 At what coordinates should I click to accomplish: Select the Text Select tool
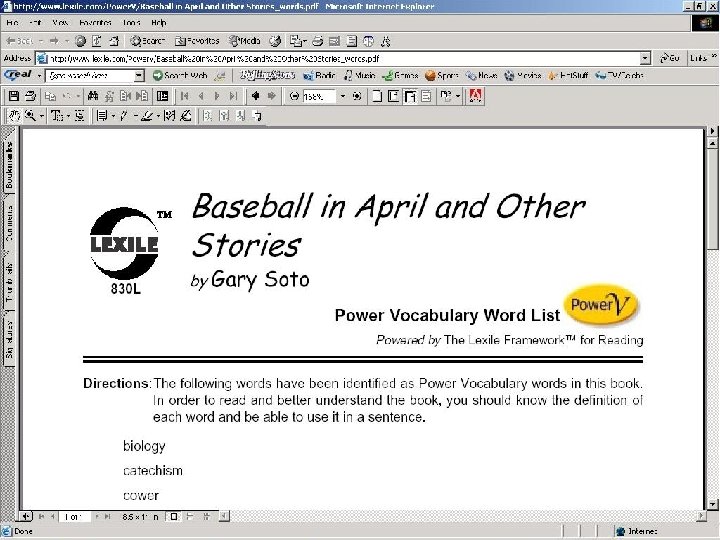[x=56, y=115]
